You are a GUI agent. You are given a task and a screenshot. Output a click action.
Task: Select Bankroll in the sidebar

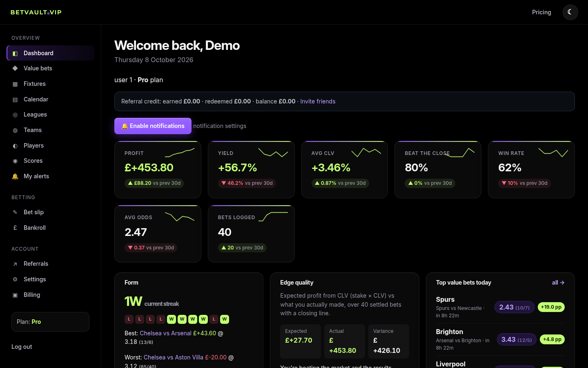pyautogui.click(x=51, y=228)
